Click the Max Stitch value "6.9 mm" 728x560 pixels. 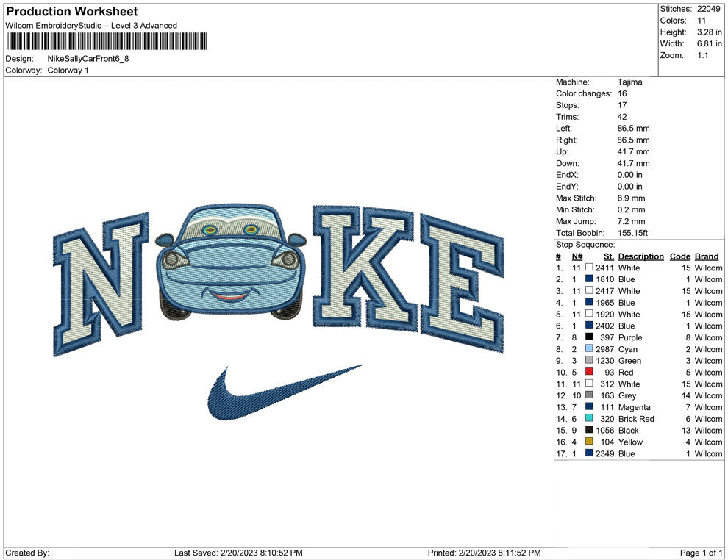pos(632,198)
